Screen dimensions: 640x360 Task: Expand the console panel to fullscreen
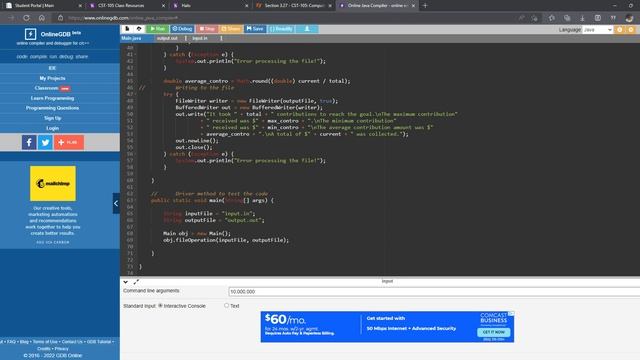(x=136, y=282)
